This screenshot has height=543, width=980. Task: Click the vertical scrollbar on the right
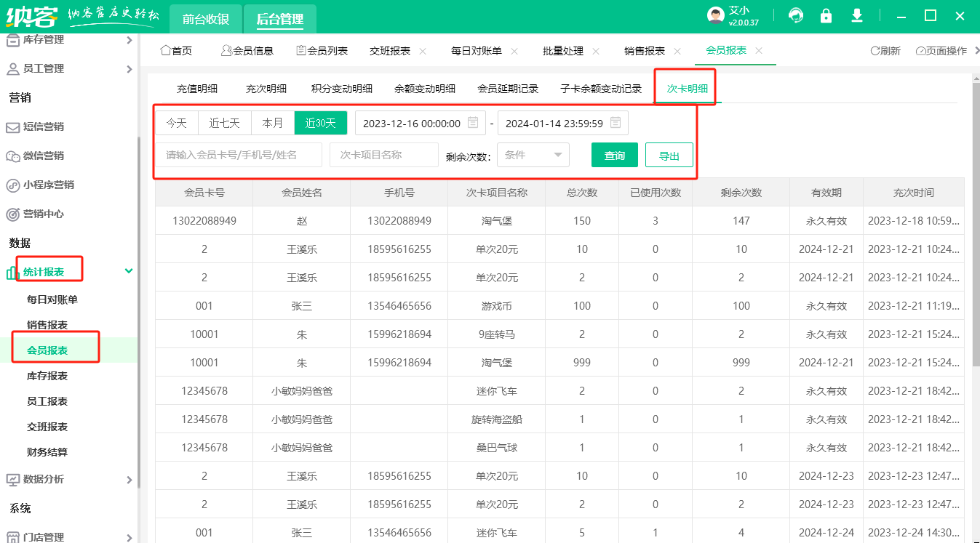tap(975, 218)
